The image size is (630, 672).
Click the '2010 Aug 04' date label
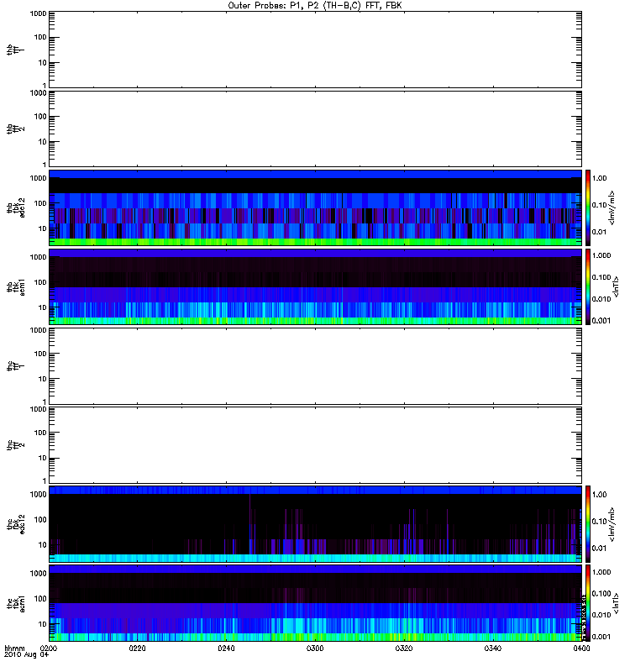(27, 654)
